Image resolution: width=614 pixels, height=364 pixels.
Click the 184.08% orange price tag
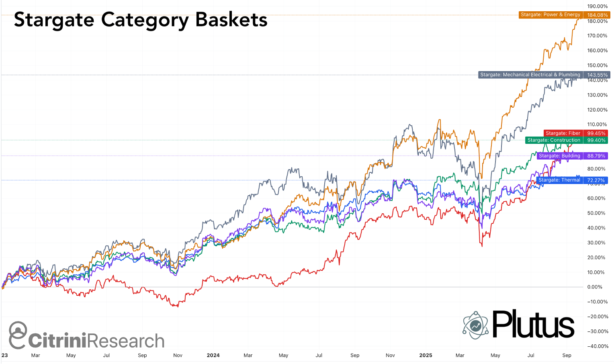[x=597, y=15]
